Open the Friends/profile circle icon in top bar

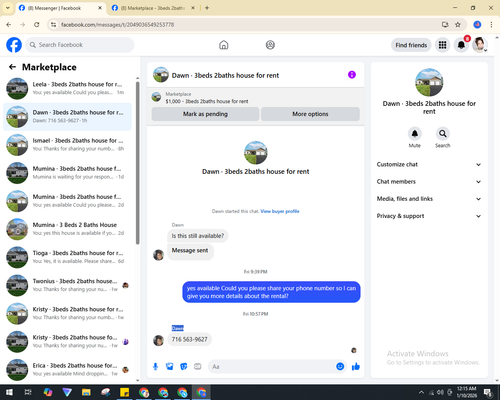click(x=270, y=45)
